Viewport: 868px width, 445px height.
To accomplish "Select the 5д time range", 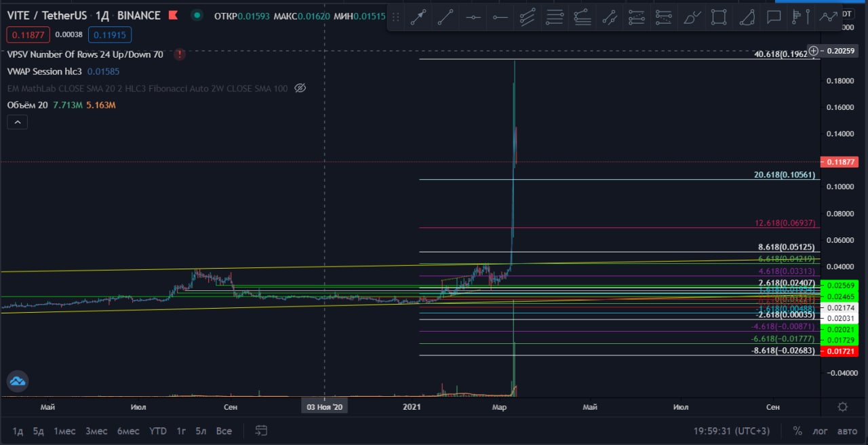I will click(39, 431).
